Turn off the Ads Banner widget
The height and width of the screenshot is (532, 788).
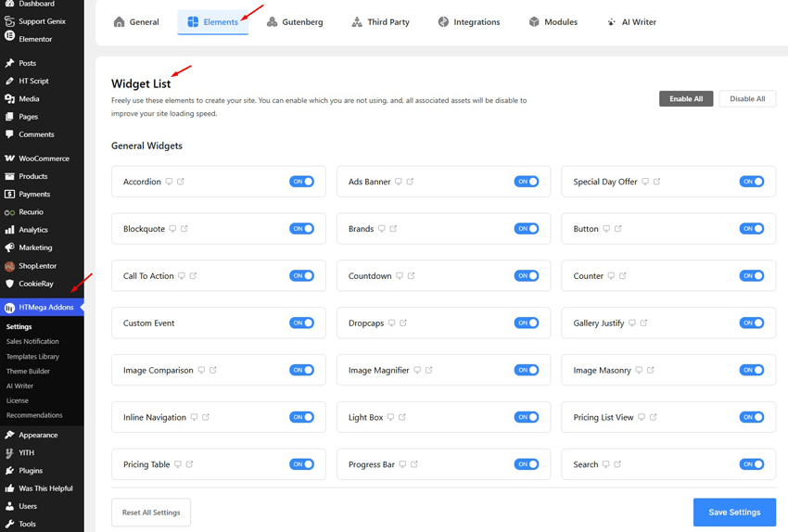[527, 182]
